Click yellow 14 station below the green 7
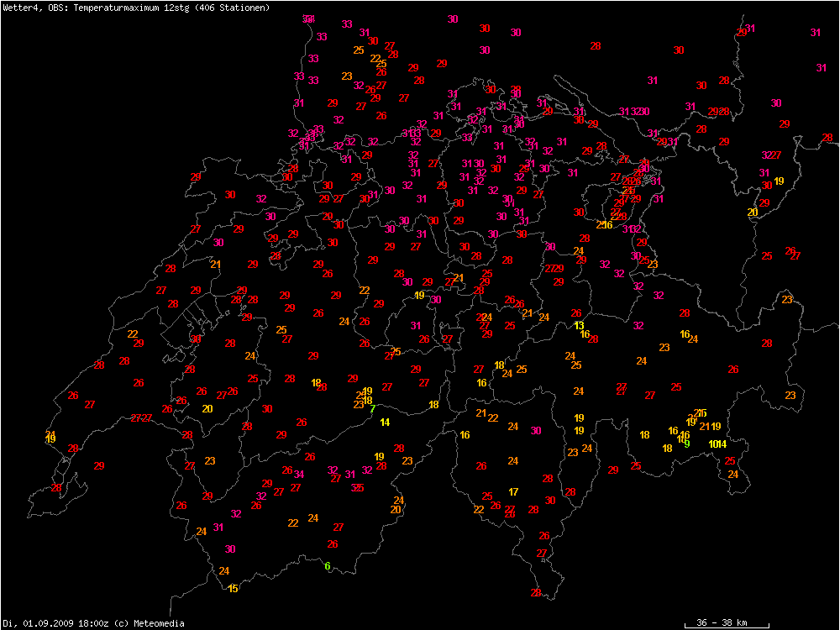 [x=385, y=422]
